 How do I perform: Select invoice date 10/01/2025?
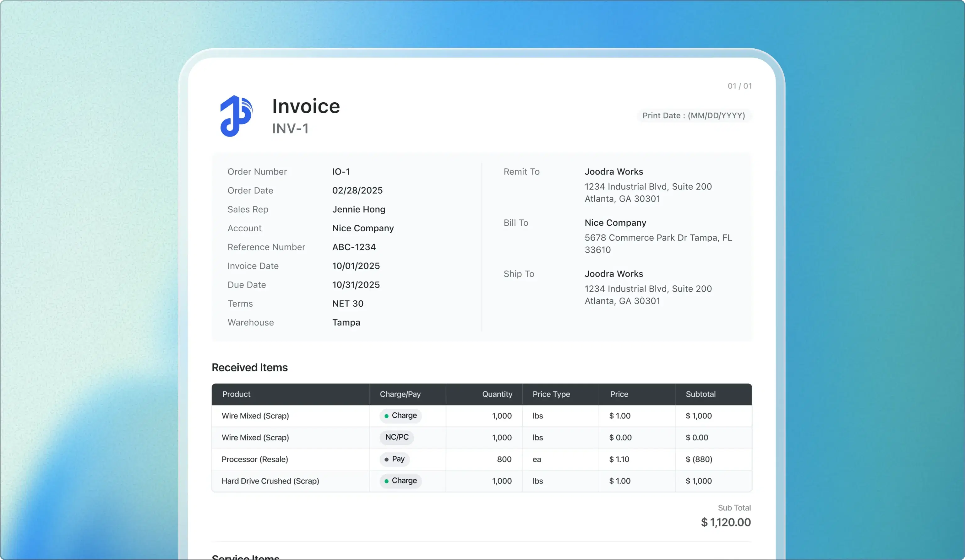pyautogui.click(x=356, y=266)
